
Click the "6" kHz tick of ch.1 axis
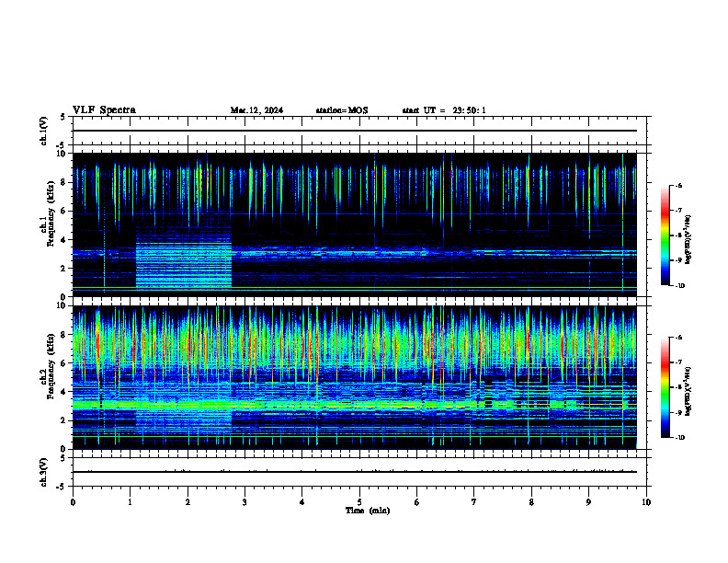(64, 211)
